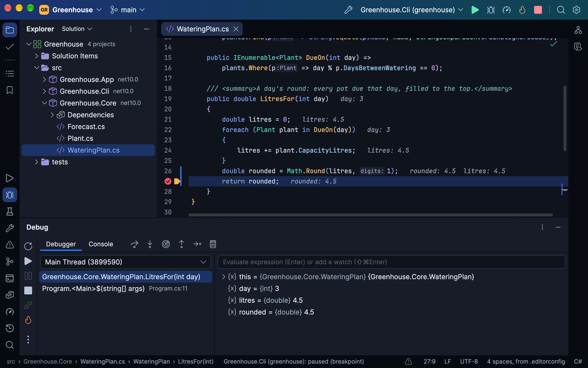This screenshot has width=588, height=368.
Task: Close the WateringPlan.cs tab
Action: [x=236, y=29]
